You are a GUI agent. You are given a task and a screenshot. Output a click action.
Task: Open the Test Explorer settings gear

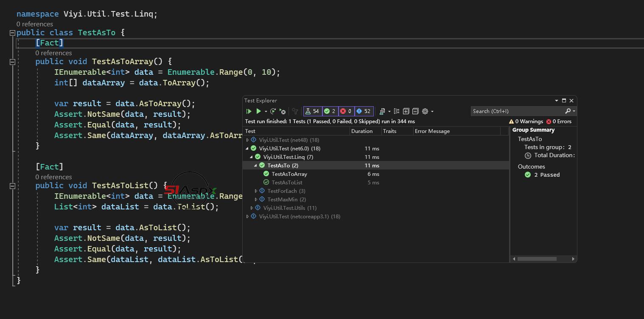425,111
